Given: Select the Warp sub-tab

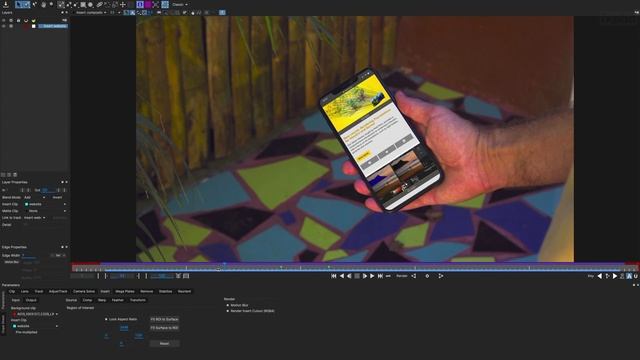Looking at the screenshot, I should tap(102, 300).
